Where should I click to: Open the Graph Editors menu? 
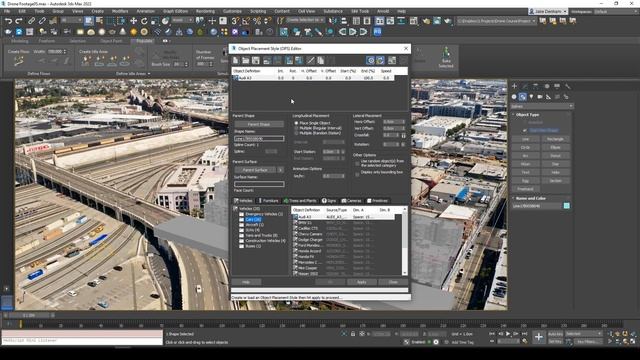176,11
